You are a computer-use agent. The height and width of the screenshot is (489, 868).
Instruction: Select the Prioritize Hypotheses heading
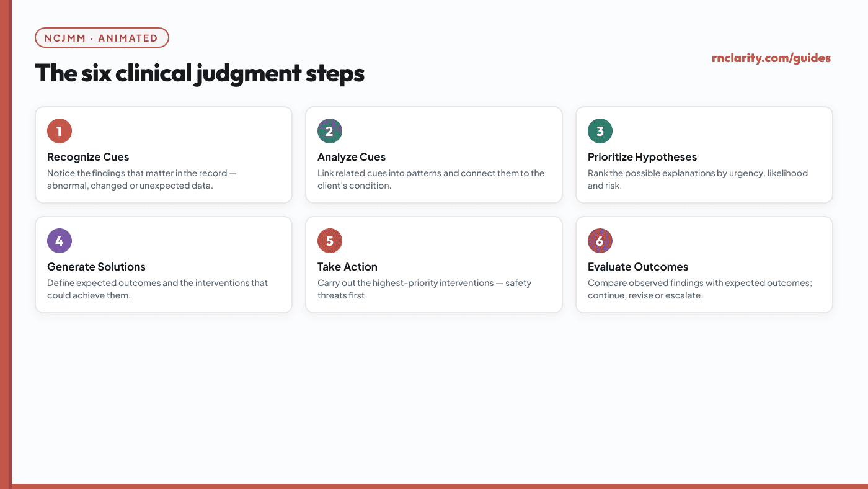[x=642, y=157]
